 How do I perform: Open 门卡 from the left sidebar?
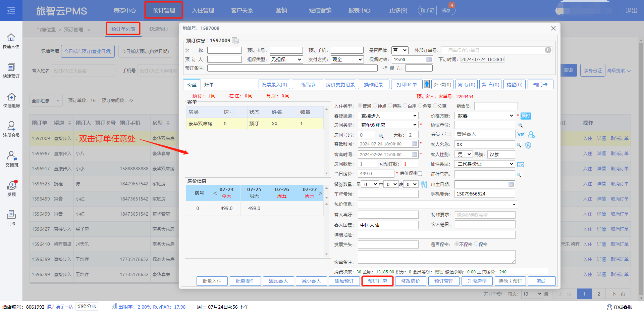point(11,218)
